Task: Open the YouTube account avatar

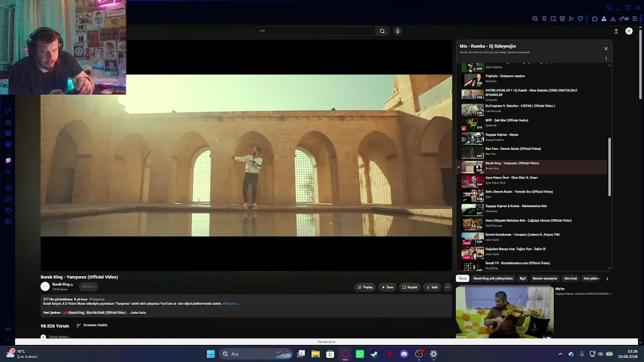Action: tap(629, 31)
